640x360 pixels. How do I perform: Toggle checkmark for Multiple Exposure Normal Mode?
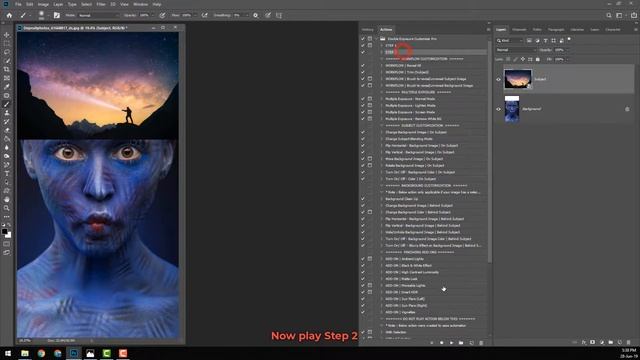[363, 99]
